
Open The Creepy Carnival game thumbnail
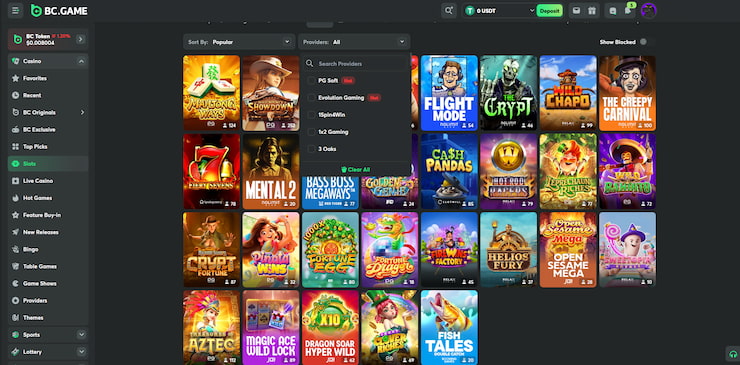pos(627,93)
